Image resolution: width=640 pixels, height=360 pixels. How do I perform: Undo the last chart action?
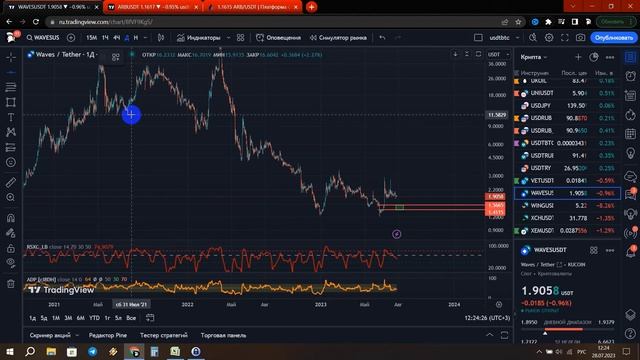(382, 38)
